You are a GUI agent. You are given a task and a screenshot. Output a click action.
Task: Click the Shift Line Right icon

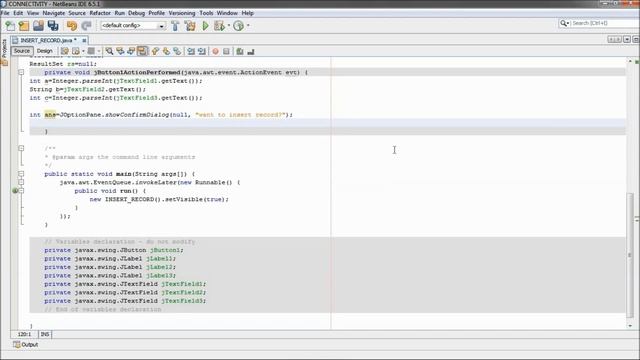(202, 51)
